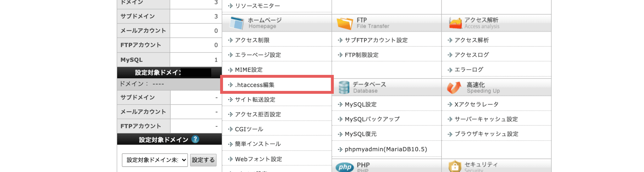
Task: Click the lower サブドメイン row showing a dash
Action: (169, 97)
